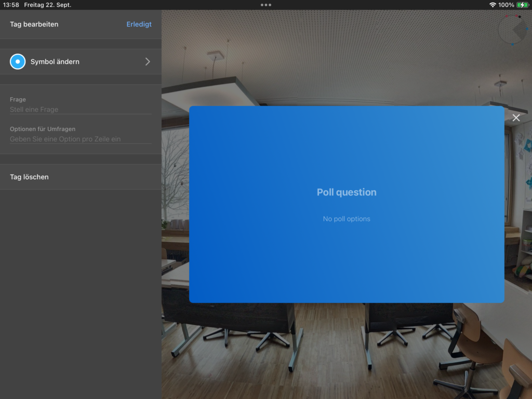This screenshot has height=399, width=532.
Task: Tap the 13:58 clock in status bar
Action: click(11, 5)
